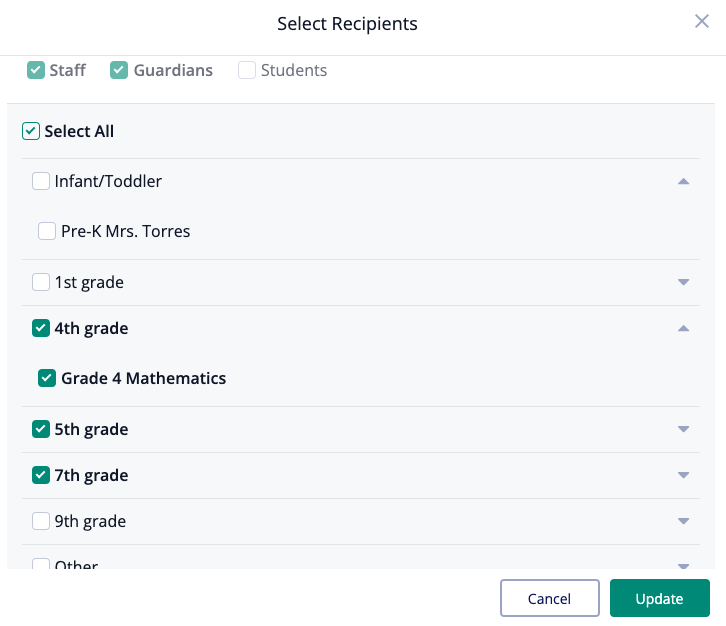Collapse the 4th grade section arrow
Image resolution: width=726 pixels, height=626 pixels.
point(683,329)
